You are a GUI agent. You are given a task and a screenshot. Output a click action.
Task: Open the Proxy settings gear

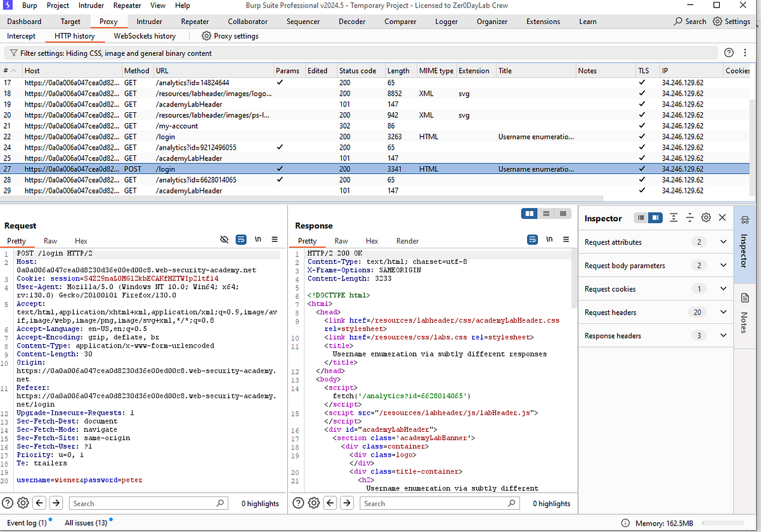pos(206,36)
